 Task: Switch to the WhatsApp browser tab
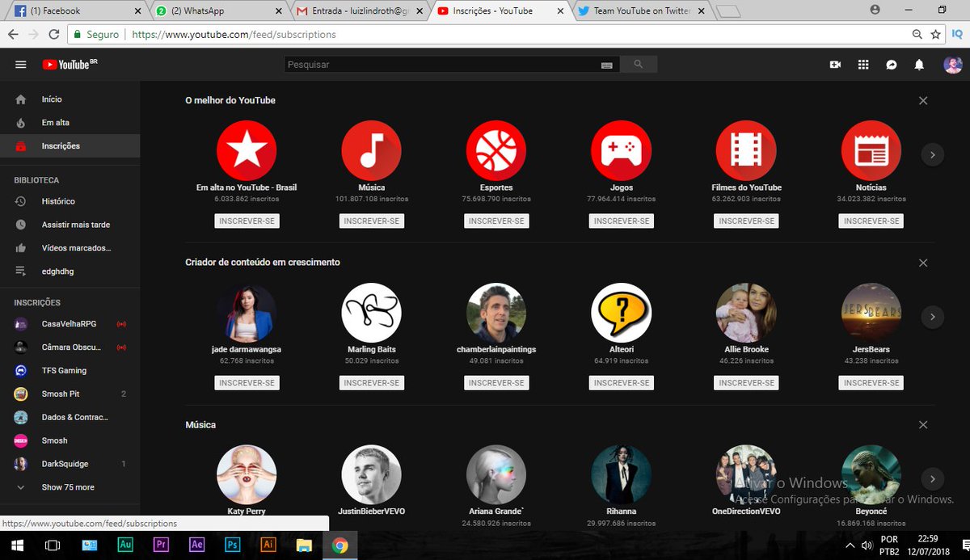(217, 11)
